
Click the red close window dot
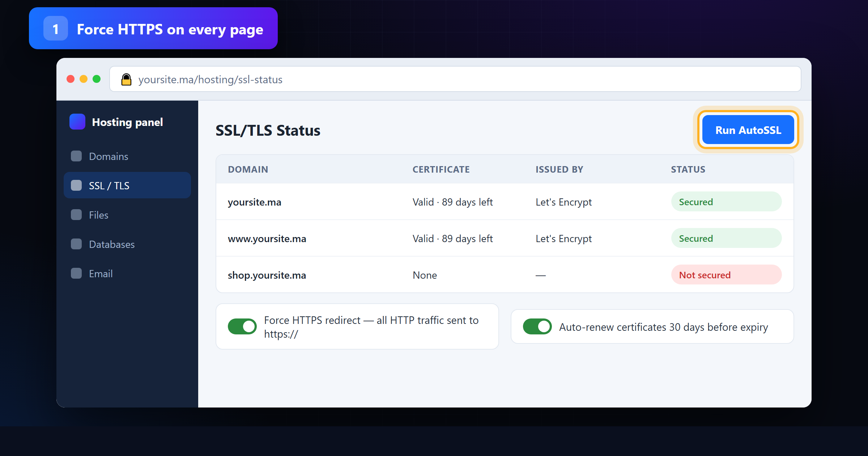pos(71,79)
